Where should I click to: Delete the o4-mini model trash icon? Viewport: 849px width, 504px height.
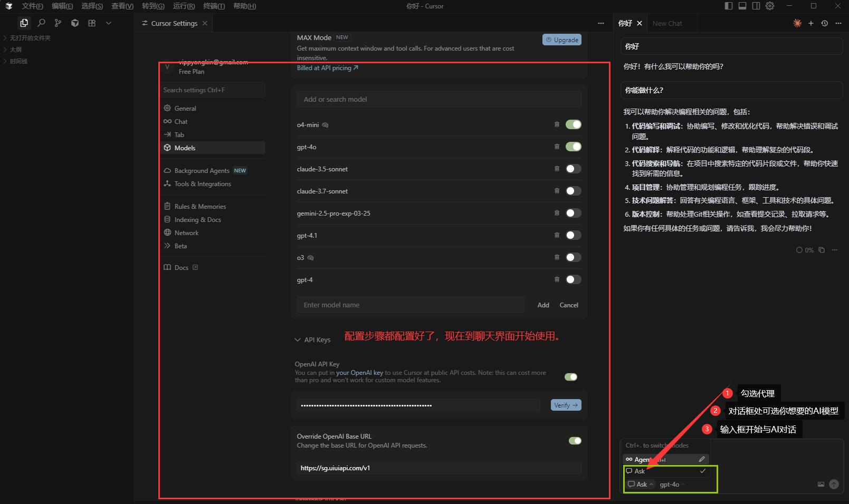click(x=557, y=124)
